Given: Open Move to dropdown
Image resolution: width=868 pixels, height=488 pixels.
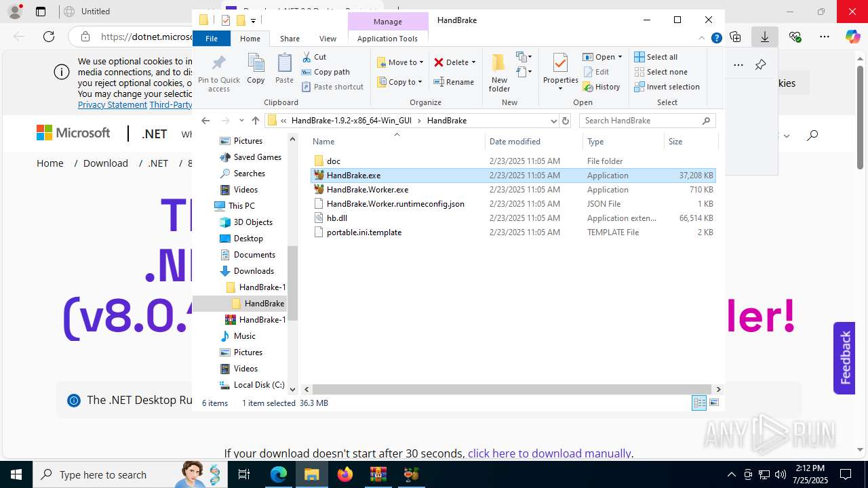Looking at the screenshot, I should coord(400,62).
